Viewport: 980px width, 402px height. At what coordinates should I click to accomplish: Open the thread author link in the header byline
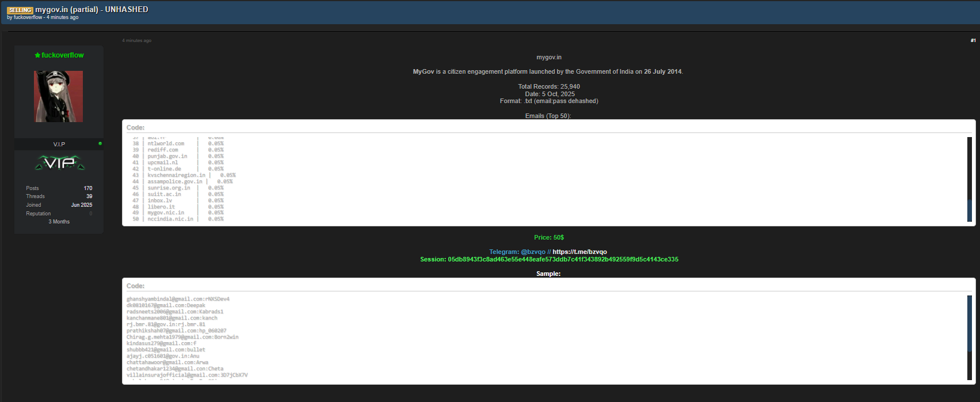point(28,17)
